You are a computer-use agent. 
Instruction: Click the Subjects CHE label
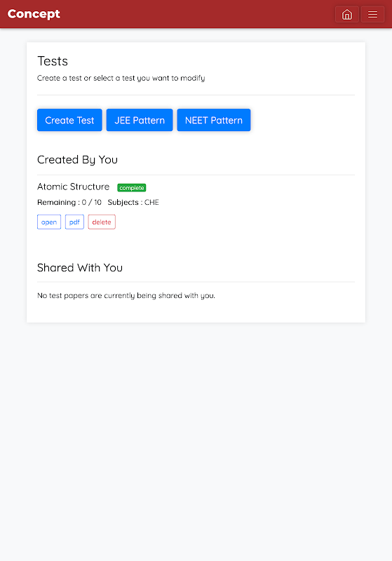tap(133, 202)
